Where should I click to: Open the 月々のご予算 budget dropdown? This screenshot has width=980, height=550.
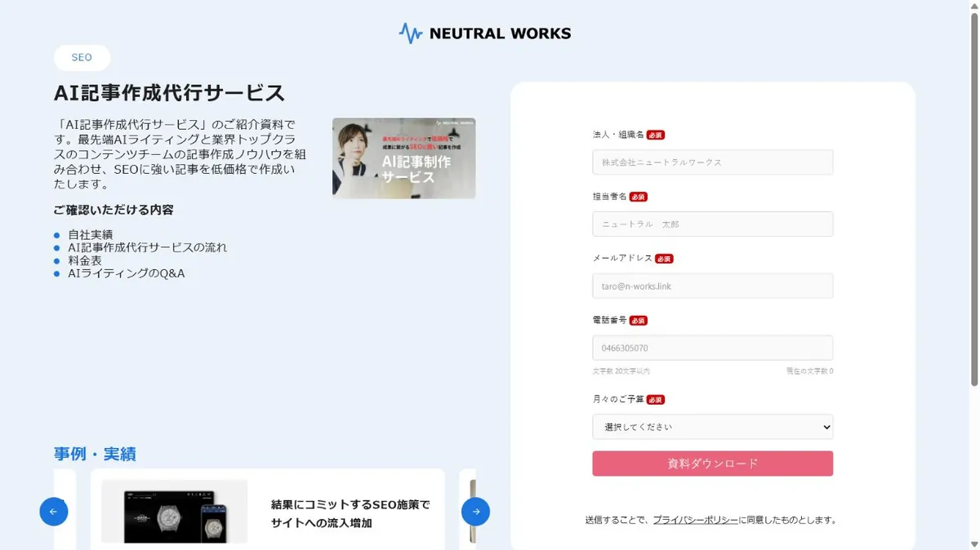click(x=712, y=427)
